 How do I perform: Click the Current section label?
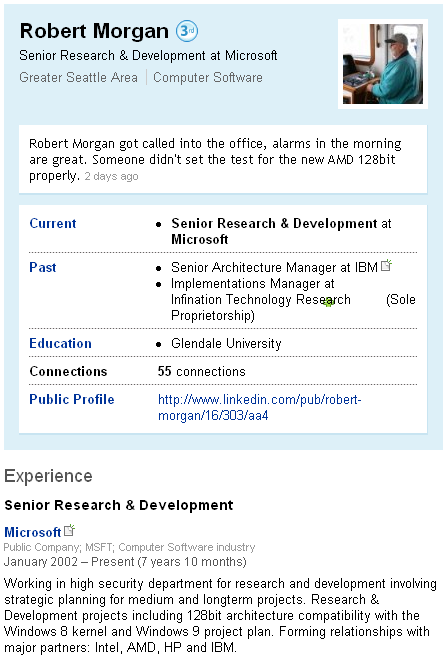click(x=53, y=223)
